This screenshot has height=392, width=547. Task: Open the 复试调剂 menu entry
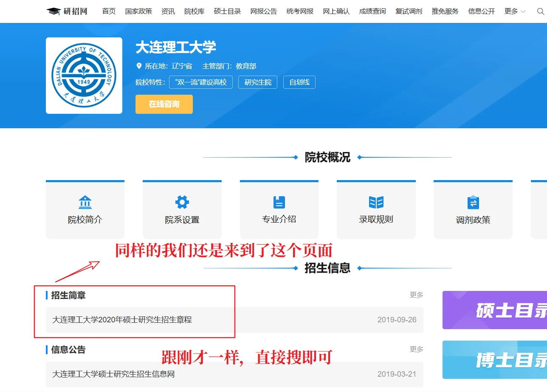(408, 11)
